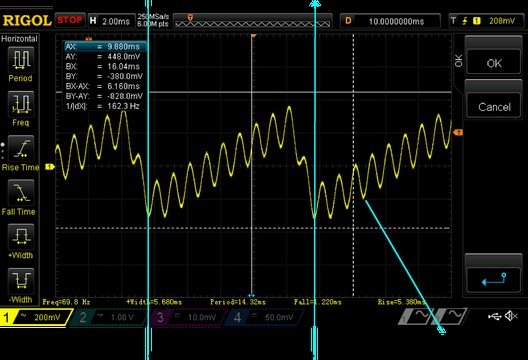Click the USB connection status icon

(494, 316)
